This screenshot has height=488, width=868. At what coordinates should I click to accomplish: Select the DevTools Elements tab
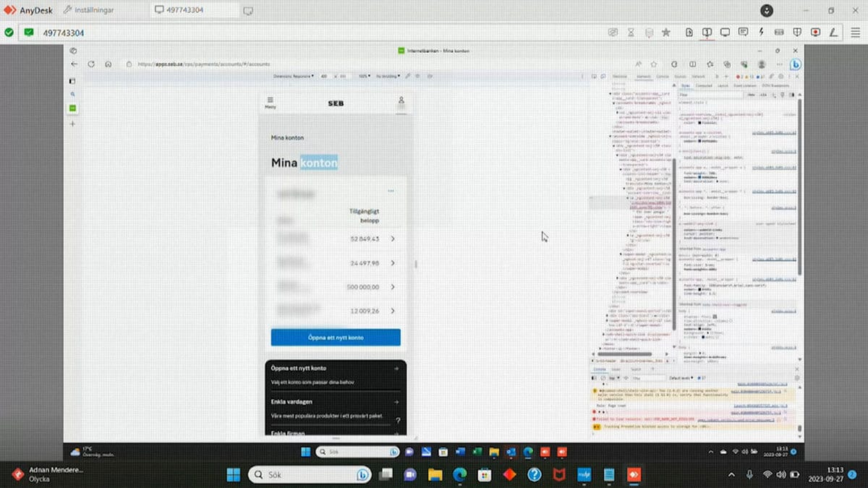pyautogui.click(x=642, y=75)
